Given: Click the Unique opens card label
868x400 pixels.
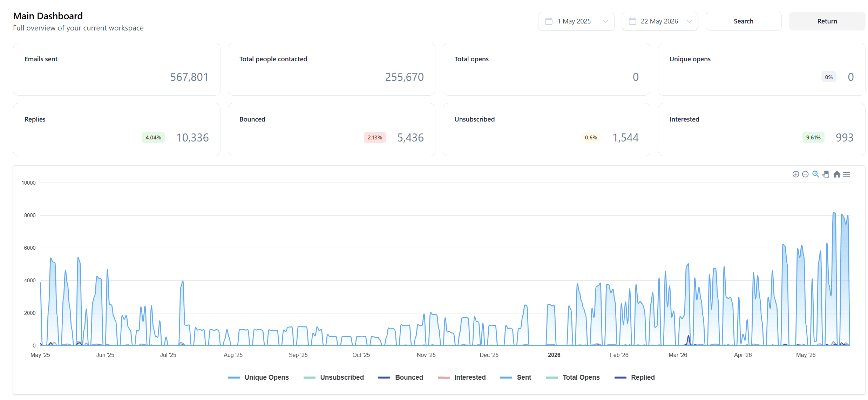Looking at the screenshot, I should point(690,59).
